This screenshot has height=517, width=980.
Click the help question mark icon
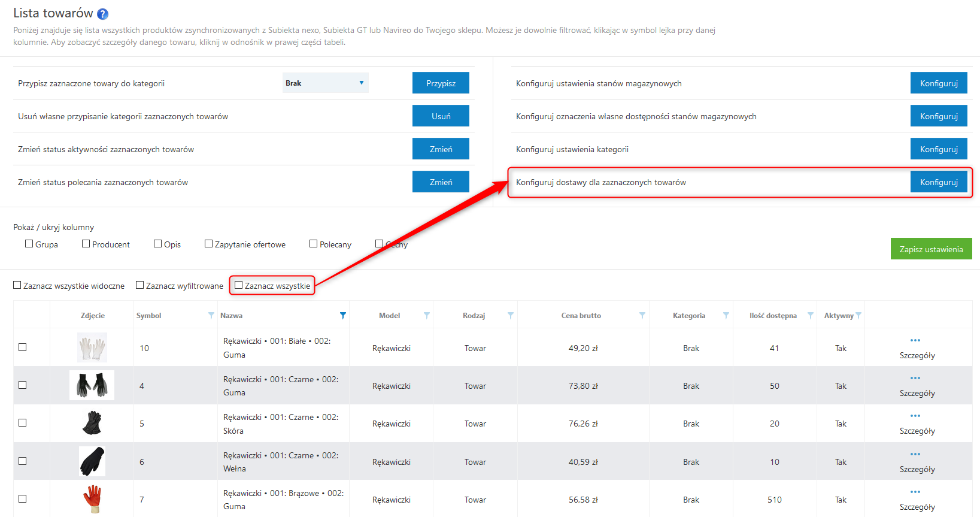click(x=103, y=14)
